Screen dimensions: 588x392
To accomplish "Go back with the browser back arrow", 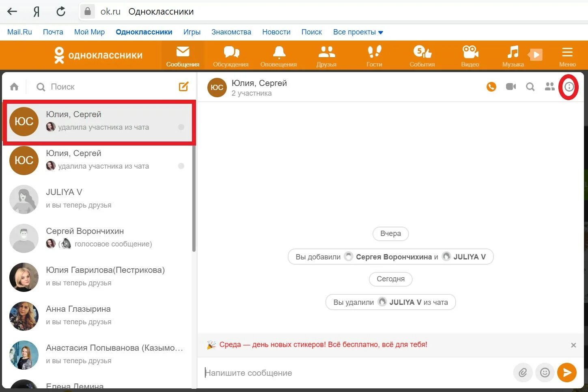I will pos(12,11).
